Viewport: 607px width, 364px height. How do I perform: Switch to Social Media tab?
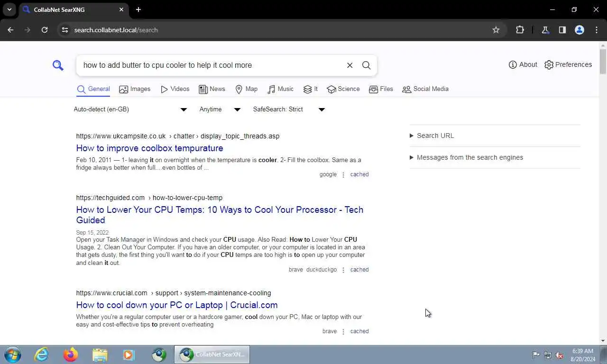425,89
